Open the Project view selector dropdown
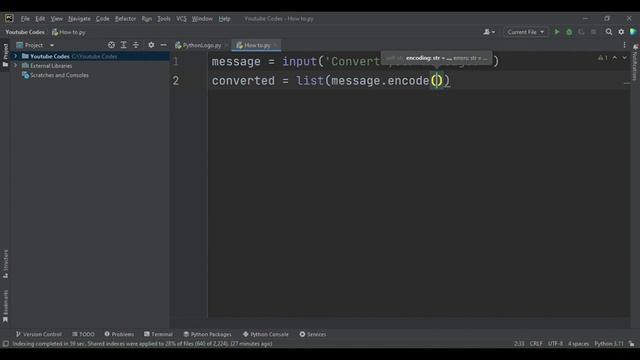Screen dimensions: 640x360 tap(35, 45)
